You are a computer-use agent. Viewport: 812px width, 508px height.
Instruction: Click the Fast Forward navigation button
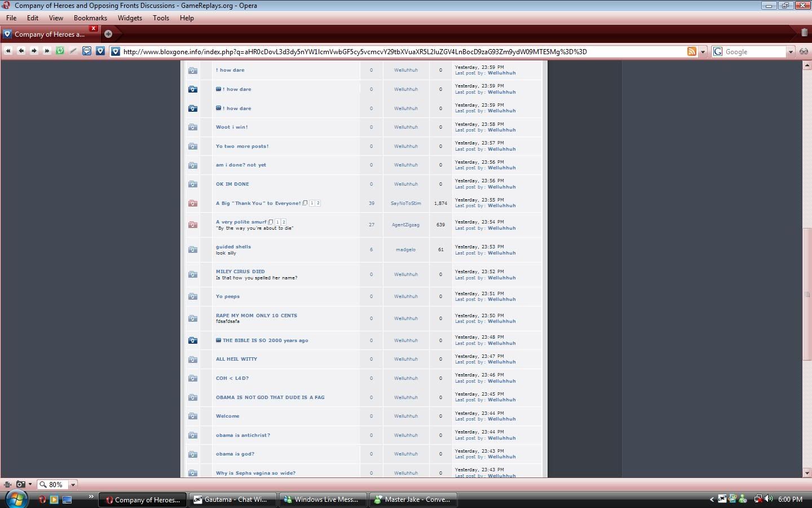click(47, 51)
